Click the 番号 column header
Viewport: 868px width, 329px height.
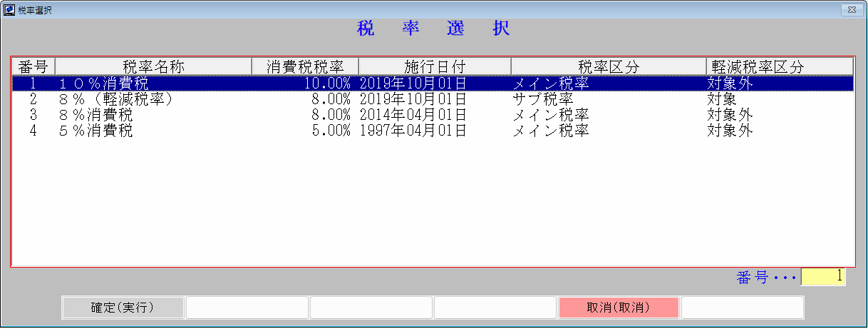(x=33, y=66)
